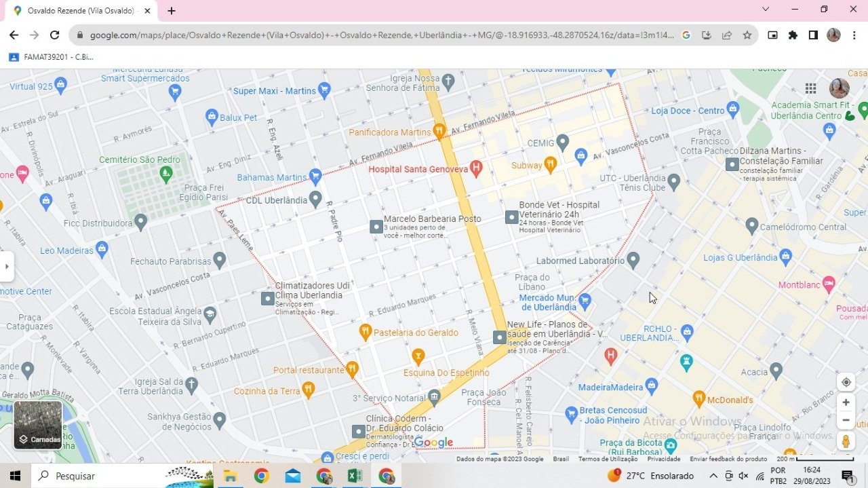Click Mercado Municipal de Uberlândia cart pin
This screenshot has height=488, width=868.
tap(585, 301)
